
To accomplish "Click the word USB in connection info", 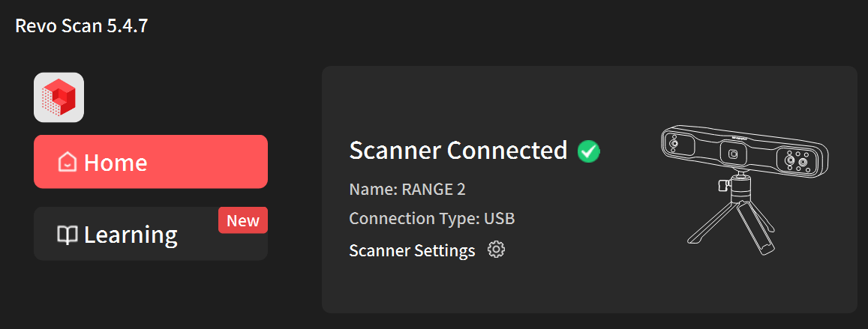I will click(x=500, y=219).
